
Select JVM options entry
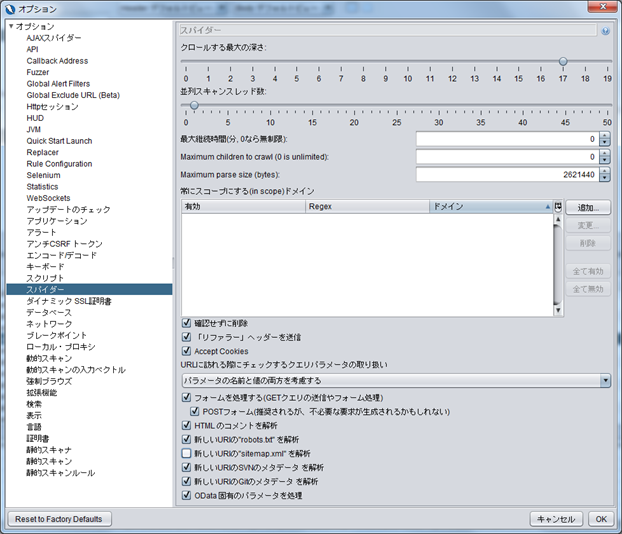33,129
